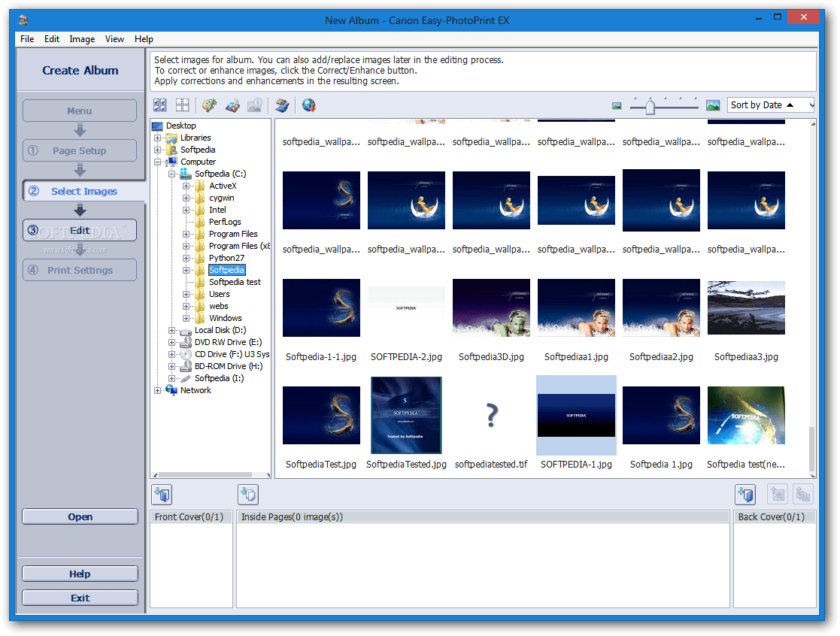The image size is (840, 636).
Task: Expand the Local Disk (D:) node
Action: click(171, 330)
